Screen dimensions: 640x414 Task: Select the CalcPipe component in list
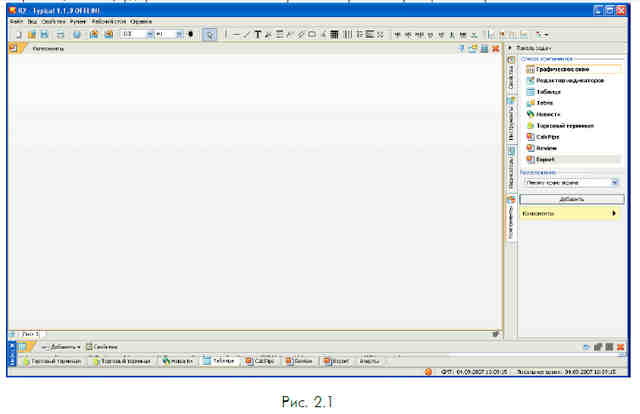click(543, 137)
